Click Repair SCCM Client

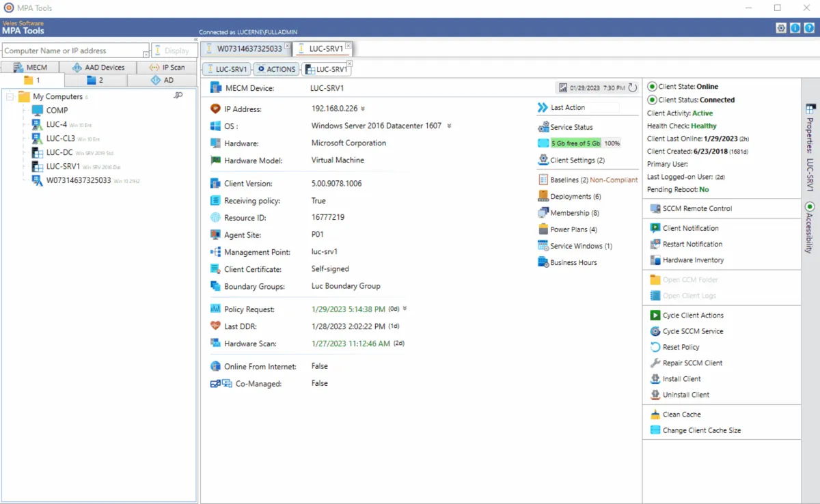tap(692, 363)
